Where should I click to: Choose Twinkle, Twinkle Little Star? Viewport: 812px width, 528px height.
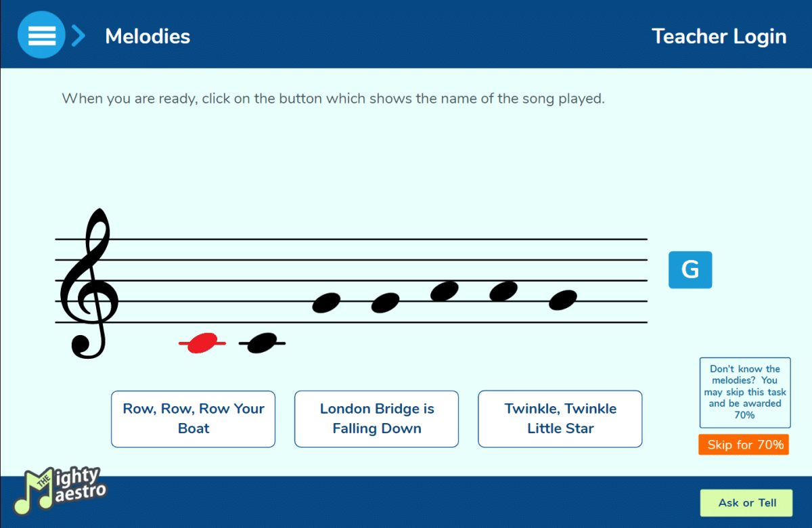click(x=560, y=419)
